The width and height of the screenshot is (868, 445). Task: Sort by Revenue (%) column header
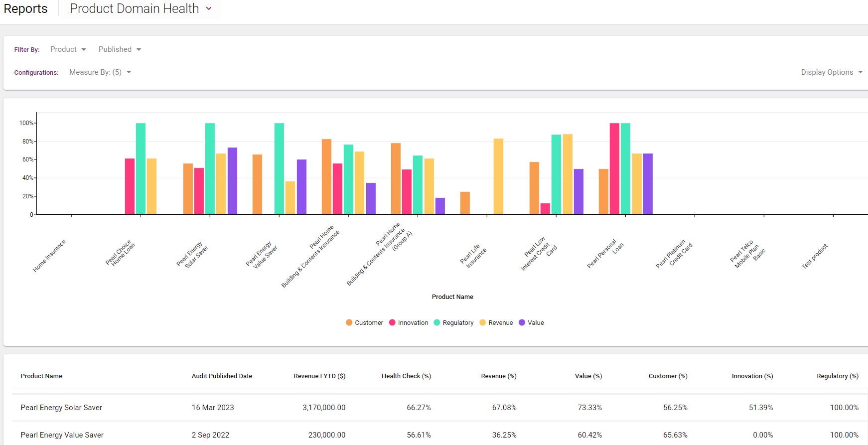click(498, 376)
